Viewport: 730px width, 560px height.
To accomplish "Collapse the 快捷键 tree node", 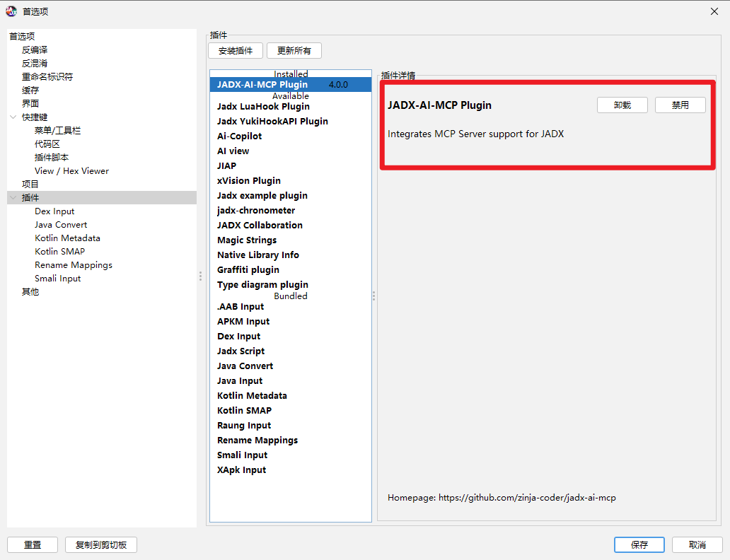I will tap(13, 117).
